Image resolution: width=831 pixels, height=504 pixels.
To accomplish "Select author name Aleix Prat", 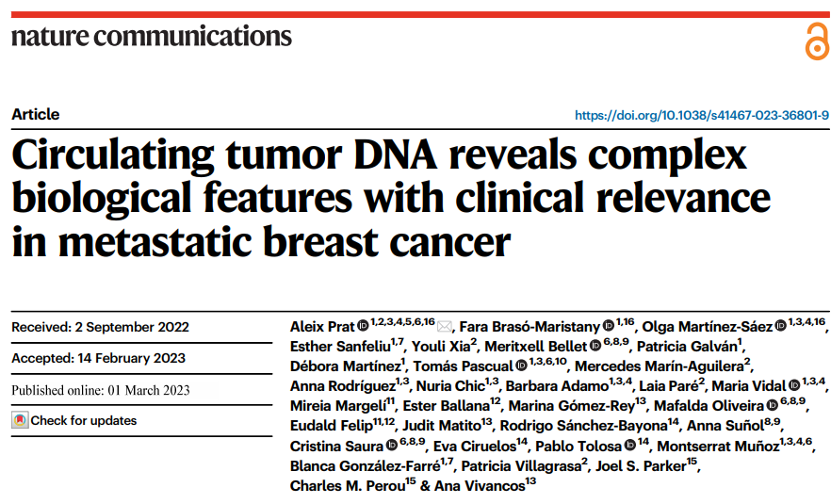I will click(x=321, y=327).
